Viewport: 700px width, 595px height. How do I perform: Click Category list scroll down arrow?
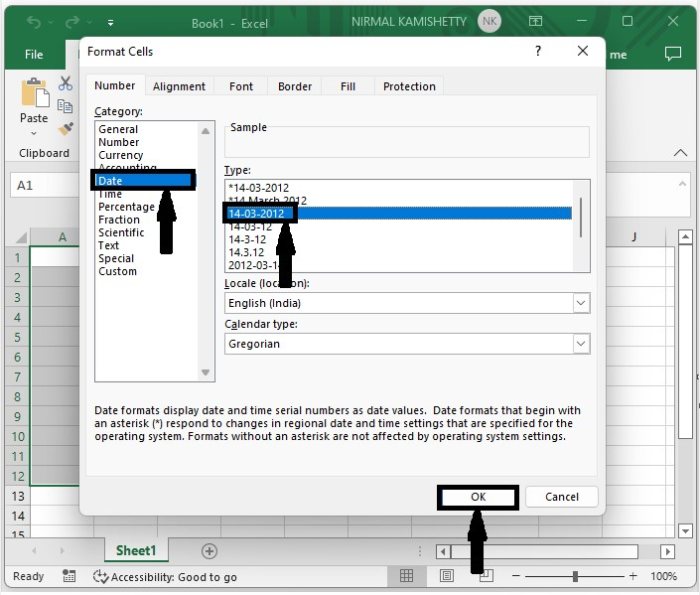(x=205, y=372)
